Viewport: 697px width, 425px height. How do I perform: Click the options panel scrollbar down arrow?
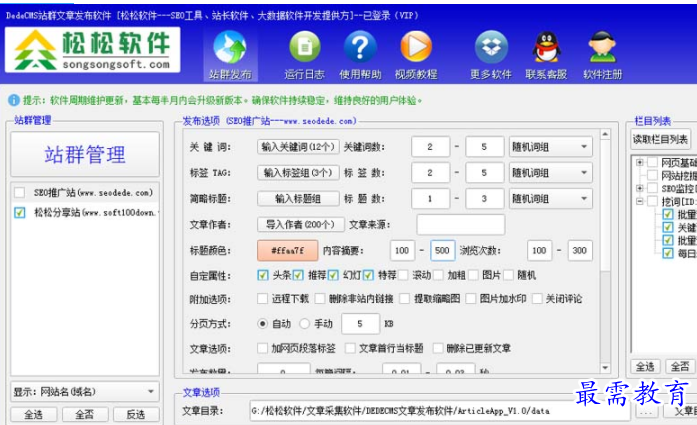605,368
